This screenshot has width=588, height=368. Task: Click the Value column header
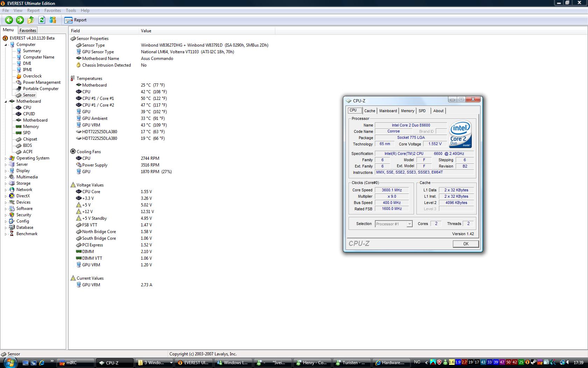point(207,31)
